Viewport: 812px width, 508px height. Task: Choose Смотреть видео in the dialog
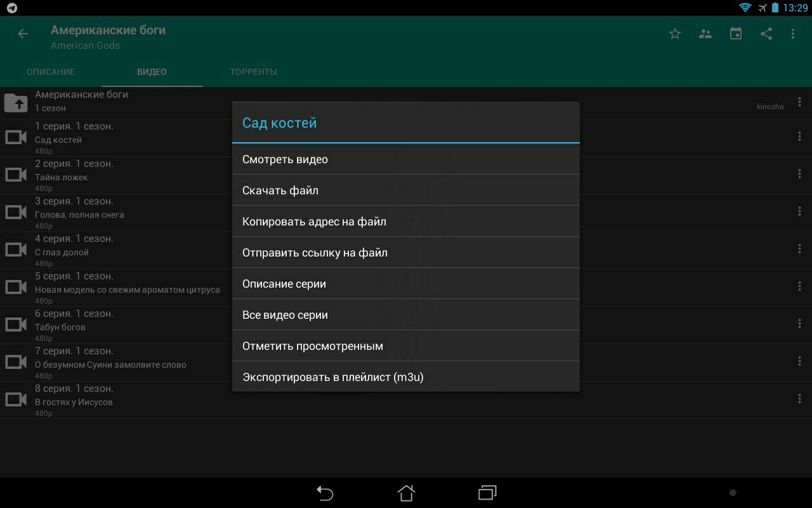click(x=406, y=159)
